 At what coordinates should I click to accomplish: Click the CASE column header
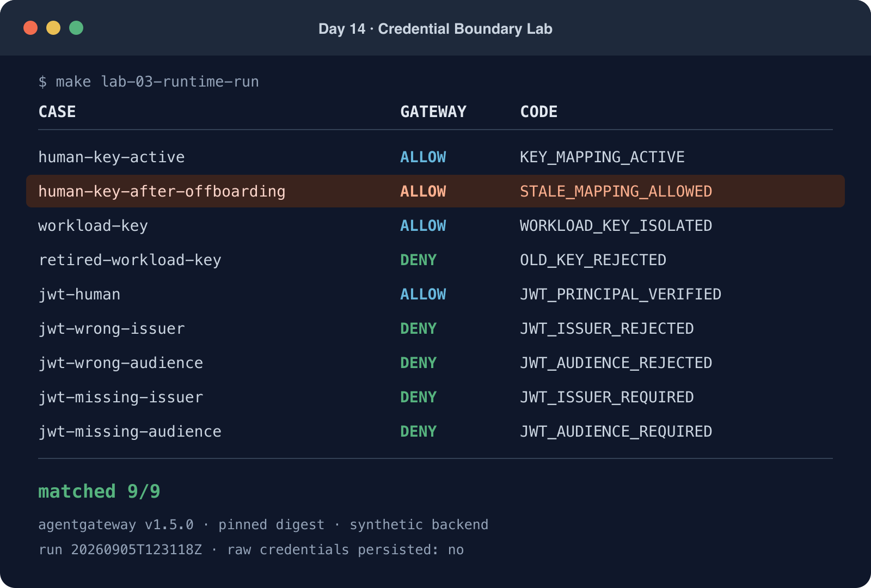pyautogui.click(x=57, y=112)
